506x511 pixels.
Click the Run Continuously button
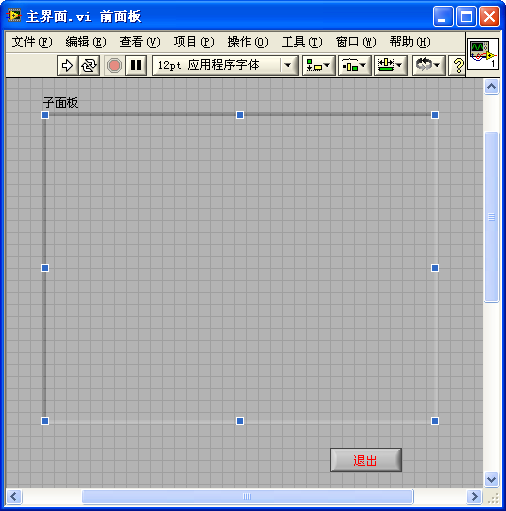pyautogui.click(x=89, y=65)
